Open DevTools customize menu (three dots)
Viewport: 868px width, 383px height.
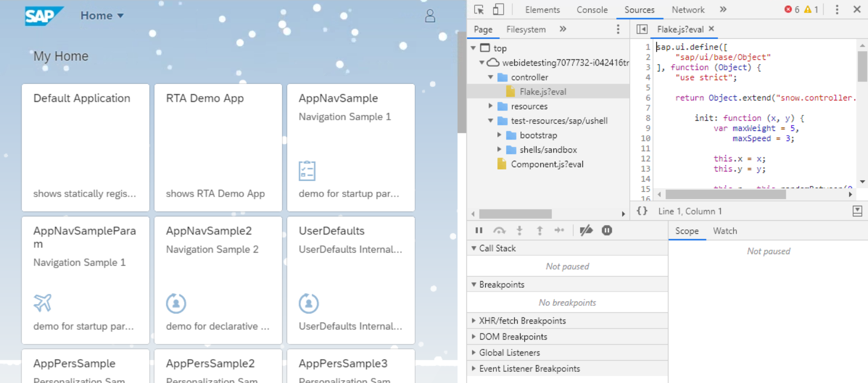(837, 10)
